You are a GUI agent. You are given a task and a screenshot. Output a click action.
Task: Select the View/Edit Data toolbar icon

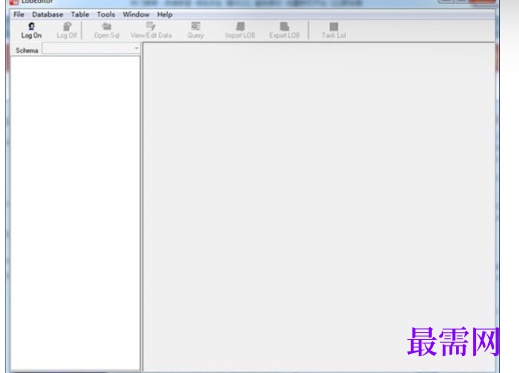pos(151,26)
